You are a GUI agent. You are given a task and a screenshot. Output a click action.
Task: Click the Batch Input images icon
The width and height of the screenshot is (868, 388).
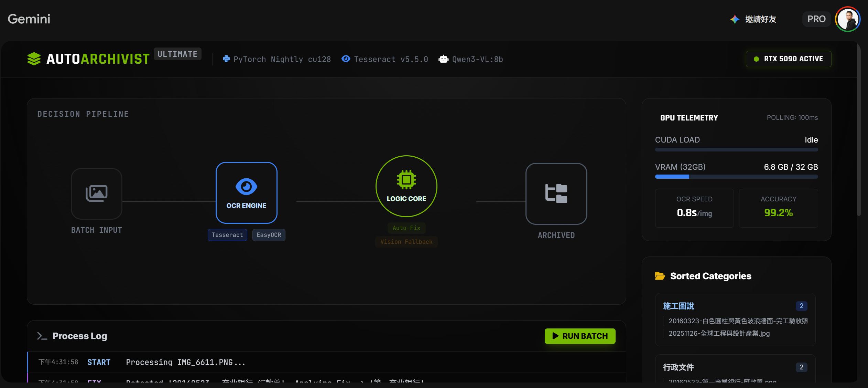[x=97, y=193]
